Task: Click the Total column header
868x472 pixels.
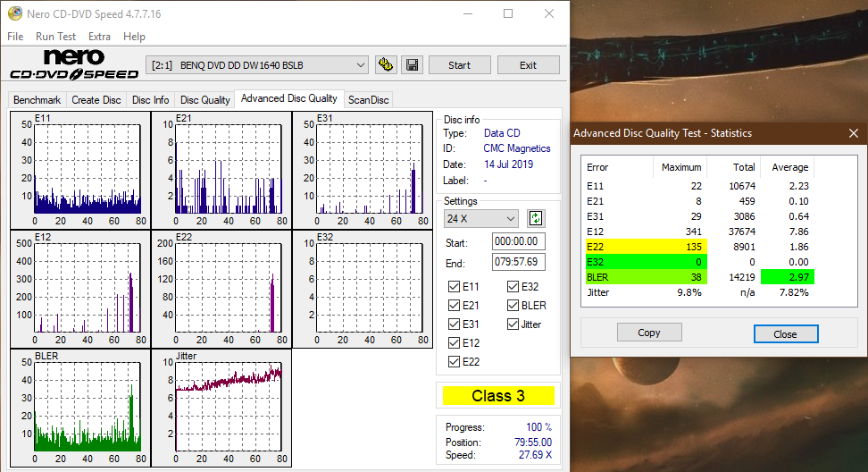Action: tap(744, 167)
